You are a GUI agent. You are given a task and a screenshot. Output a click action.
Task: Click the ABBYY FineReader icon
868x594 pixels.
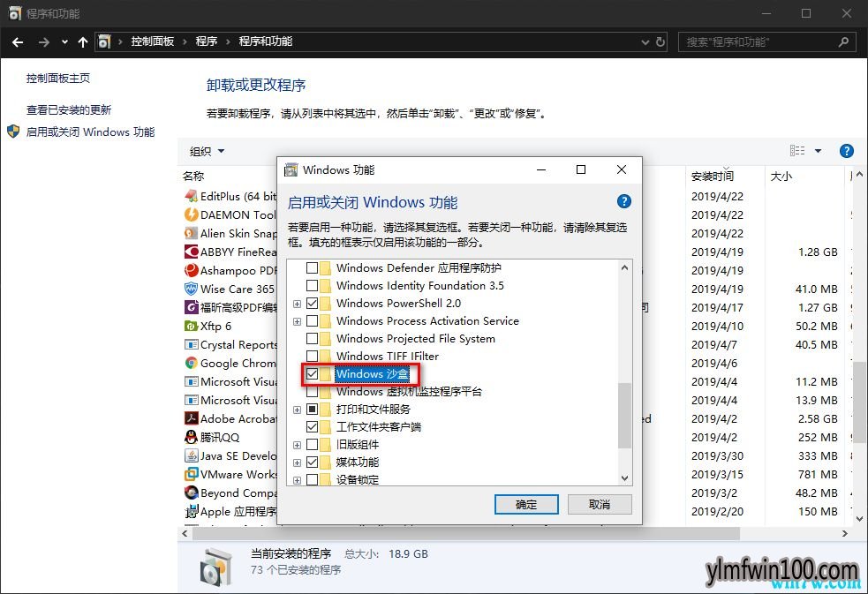(x=191, y=252)
